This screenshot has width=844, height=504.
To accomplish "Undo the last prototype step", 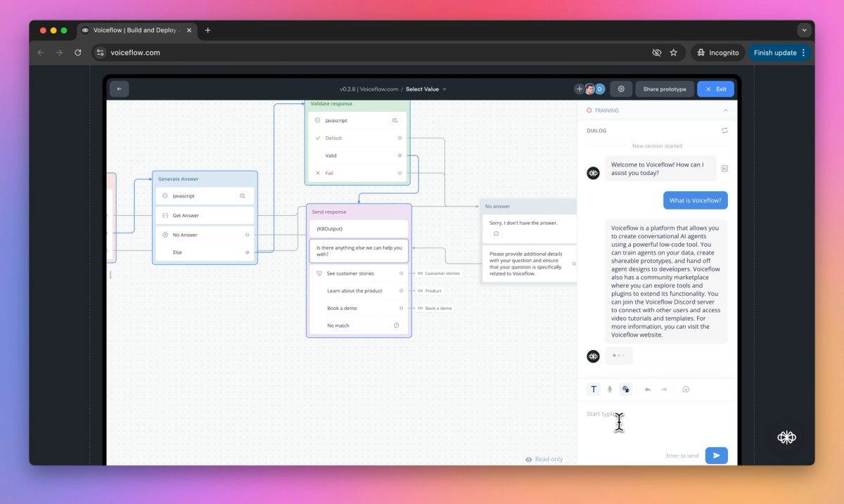I will pos(648,389).
